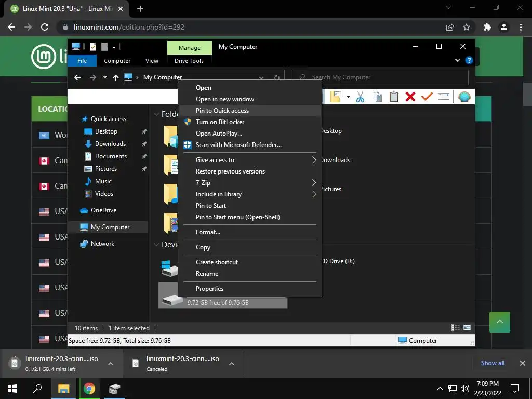Screen dimensions: 532x399
Task: Click the Search My Computer field
Action: [380, 77]
